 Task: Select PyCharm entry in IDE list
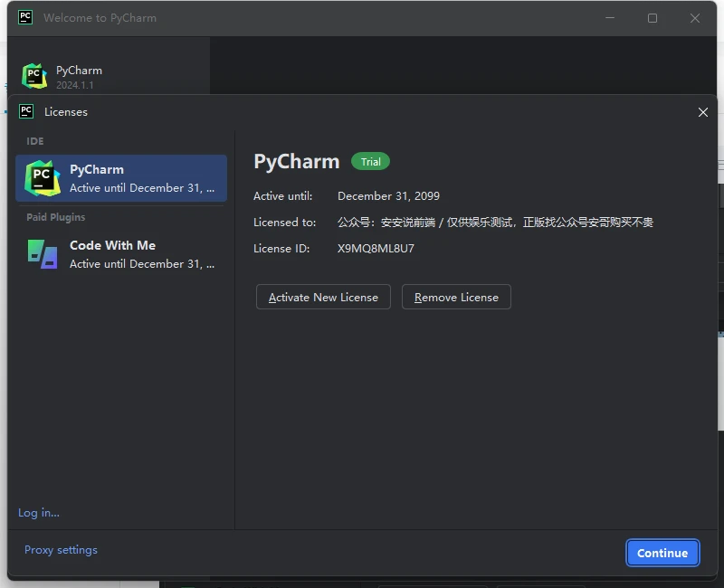pos(121,178)
